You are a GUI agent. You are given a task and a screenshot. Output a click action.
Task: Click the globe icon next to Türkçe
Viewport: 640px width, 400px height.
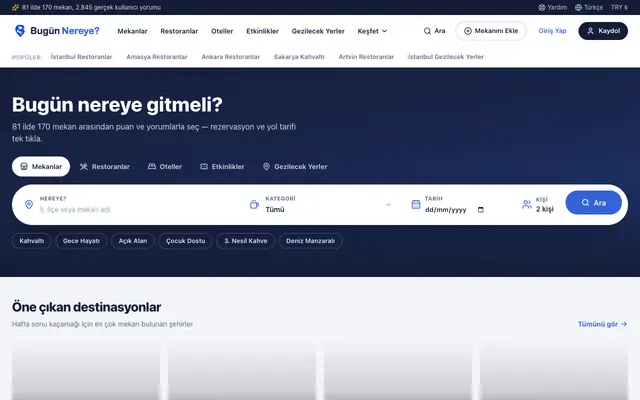click(578, 7)
